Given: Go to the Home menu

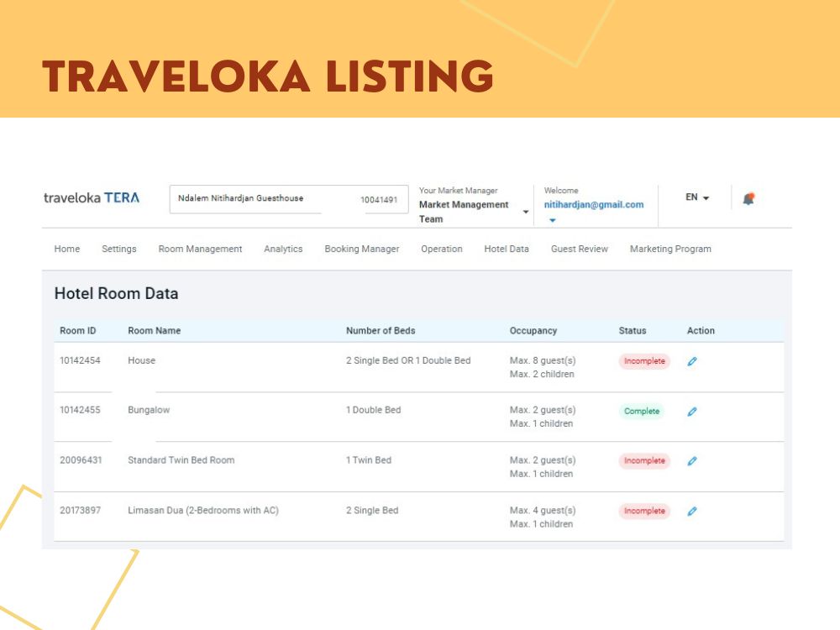Looking at the screenshot, I should click(67, 249).
